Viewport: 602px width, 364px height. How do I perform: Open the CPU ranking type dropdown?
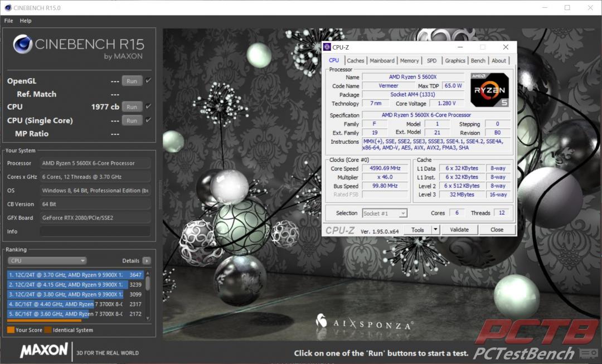[x=47, y=261]
